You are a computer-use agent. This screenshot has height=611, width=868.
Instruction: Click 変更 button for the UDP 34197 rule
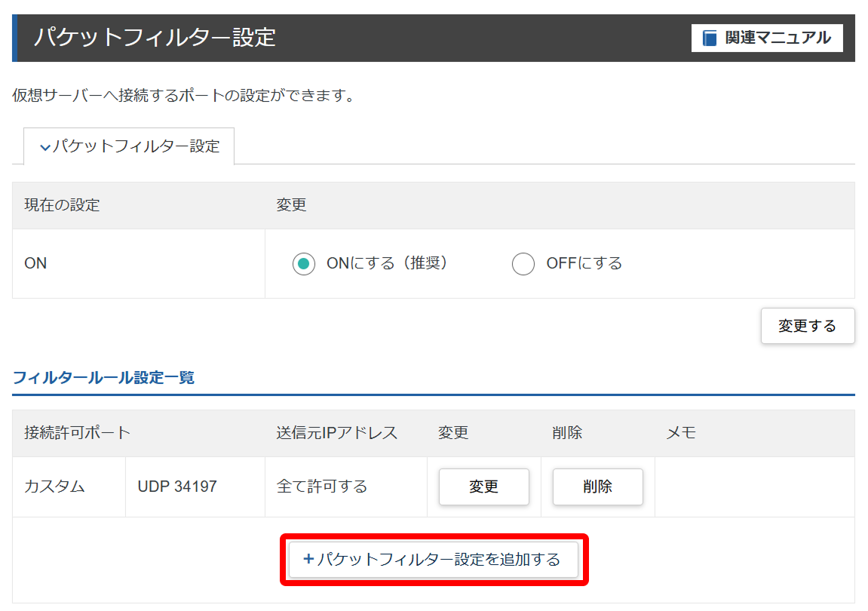(483, 487)
